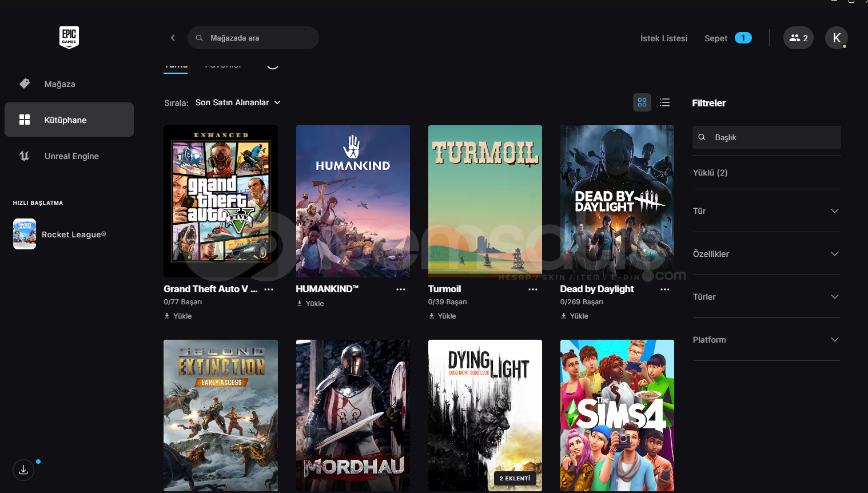Screen dimensions: 868x493
Task: Click the 2 EKLENTİ badge on Dying Light
Action: (x=515, y=478)
